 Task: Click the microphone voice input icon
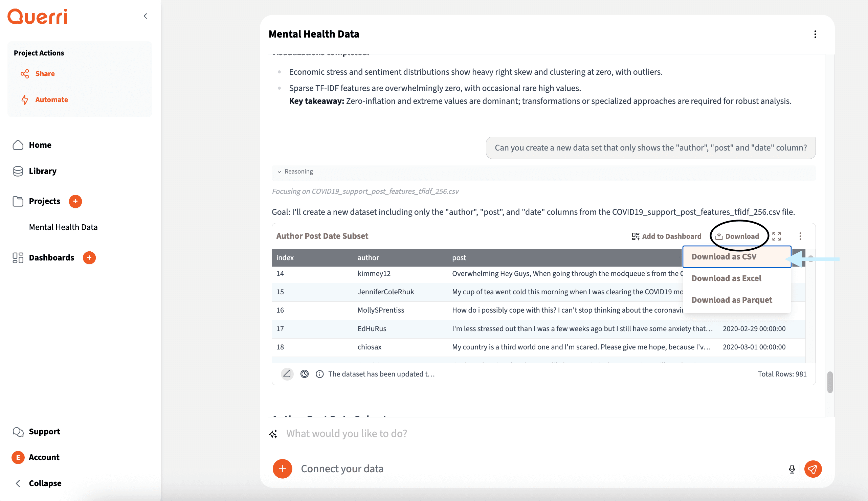point(792,469)
